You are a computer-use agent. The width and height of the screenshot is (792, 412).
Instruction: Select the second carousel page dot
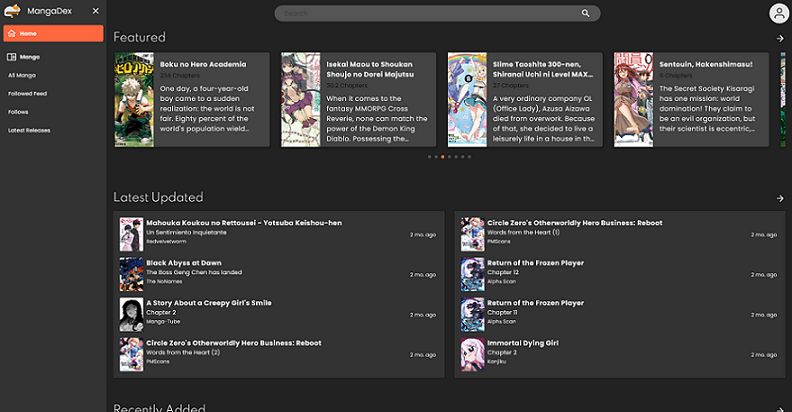pyautogui.click(x=436, y=157)
